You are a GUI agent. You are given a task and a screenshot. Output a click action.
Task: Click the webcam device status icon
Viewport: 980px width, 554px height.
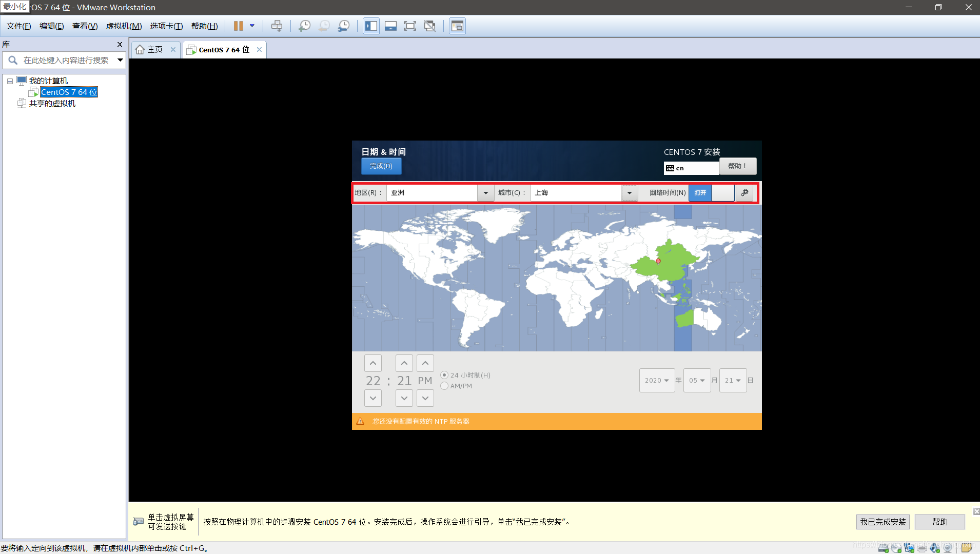[948, 547]
